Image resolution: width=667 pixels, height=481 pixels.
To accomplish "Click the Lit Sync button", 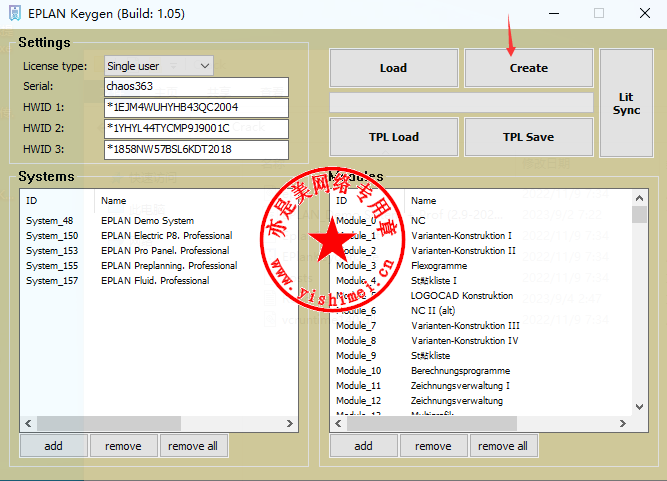I will [626, 103].
